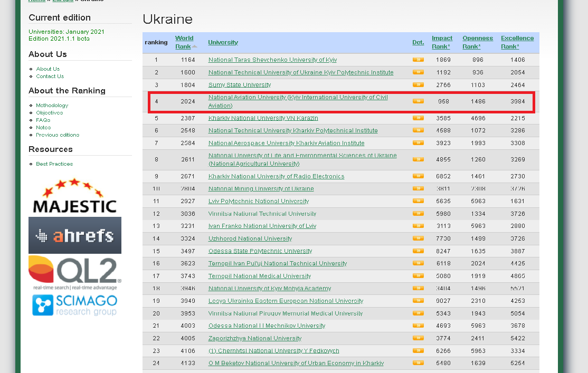The height and width of the screenshot is (373, 588).
Task: Open details icon for Kharkiv Polytechnical Institute row
Action: (x=418, y=130)
